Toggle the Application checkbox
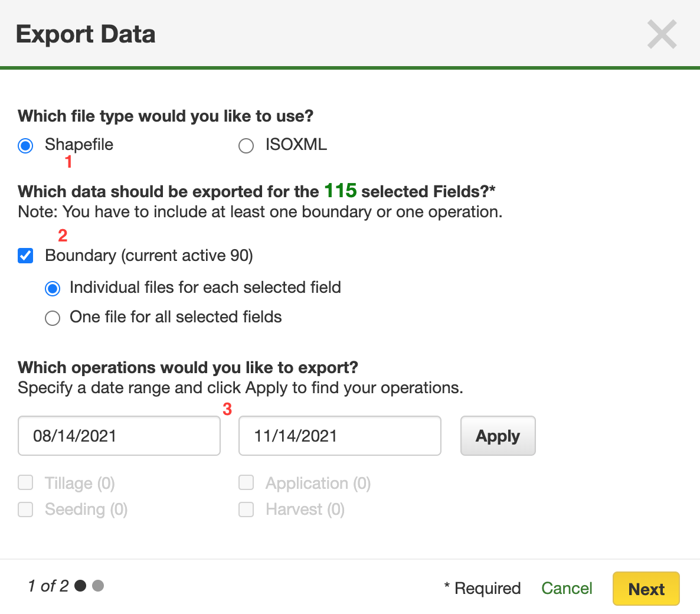Image resolution: width=700 pixels, height=614 pixels. pyautogui.click(x=246, y=483)
